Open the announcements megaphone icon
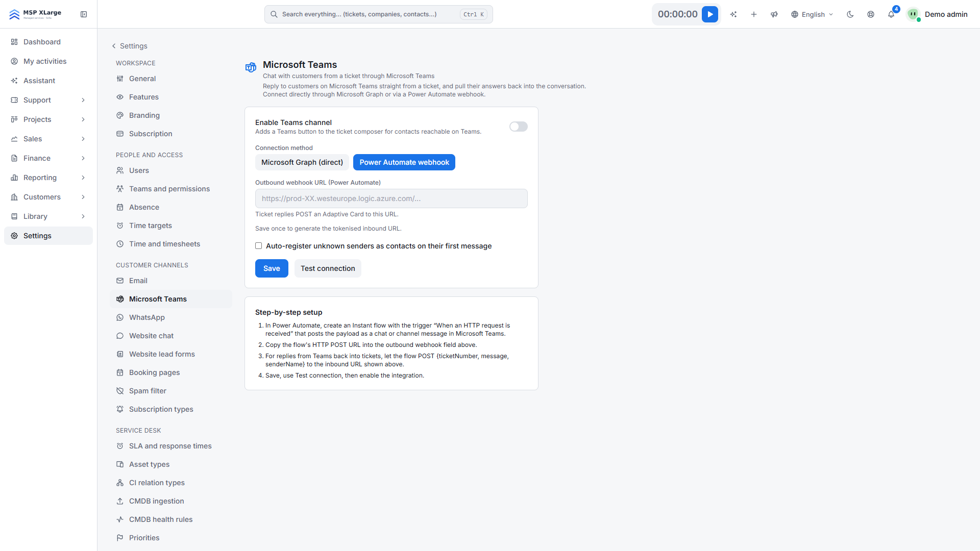980x551 pixels. point(774,14)
